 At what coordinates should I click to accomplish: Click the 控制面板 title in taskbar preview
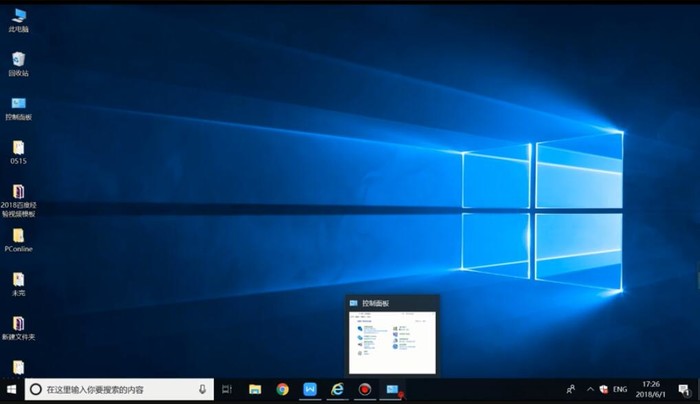coord(375,304)
